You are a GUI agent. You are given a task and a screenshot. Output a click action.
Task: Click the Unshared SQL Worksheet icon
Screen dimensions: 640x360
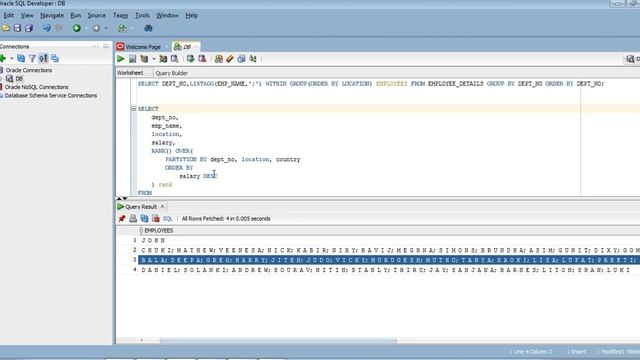pos(218,59)
